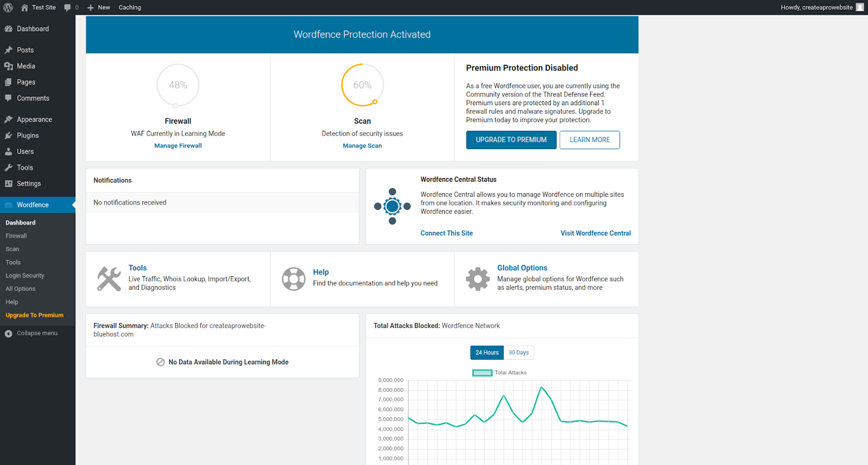Click the UPGRADE TO PREMIUM button
The width and height of the screenshot is (868, 465).
click(x=512, y=140)
